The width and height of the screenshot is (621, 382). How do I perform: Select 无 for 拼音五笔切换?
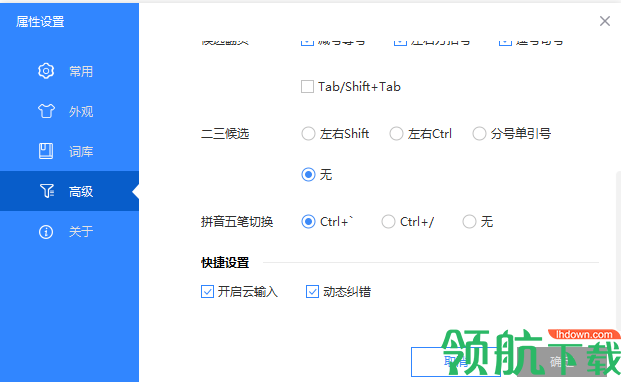pos(469,222)
